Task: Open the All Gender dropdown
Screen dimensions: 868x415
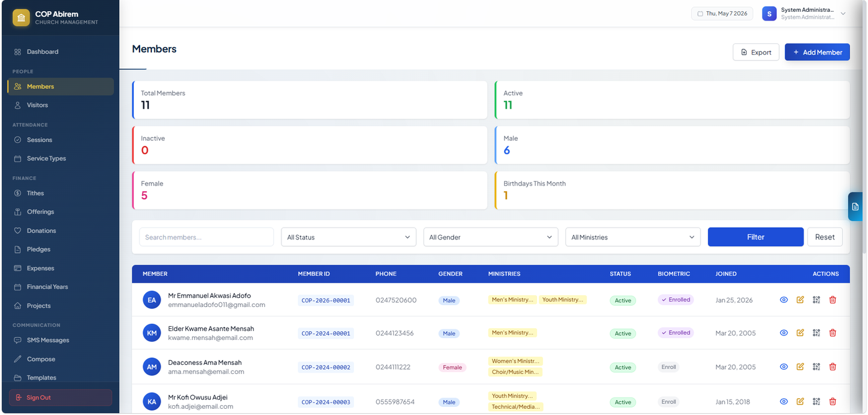Action: [490, 237]
